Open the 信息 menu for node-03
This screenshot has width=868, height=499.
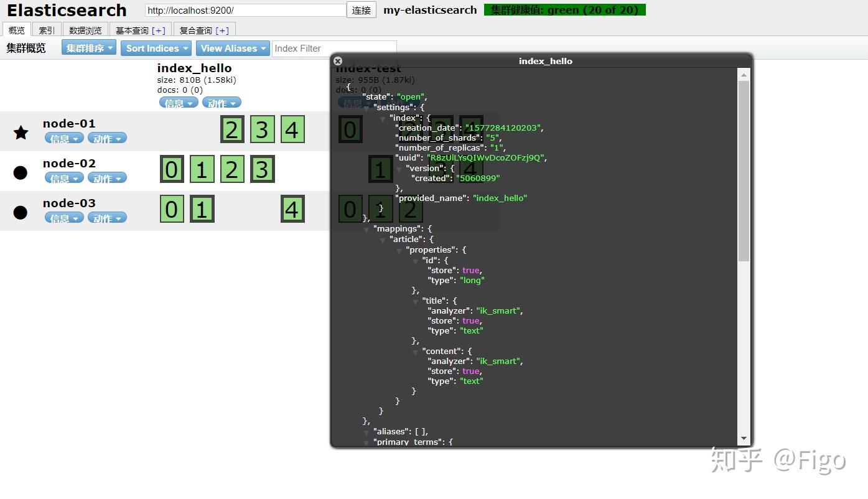(64, 218)
